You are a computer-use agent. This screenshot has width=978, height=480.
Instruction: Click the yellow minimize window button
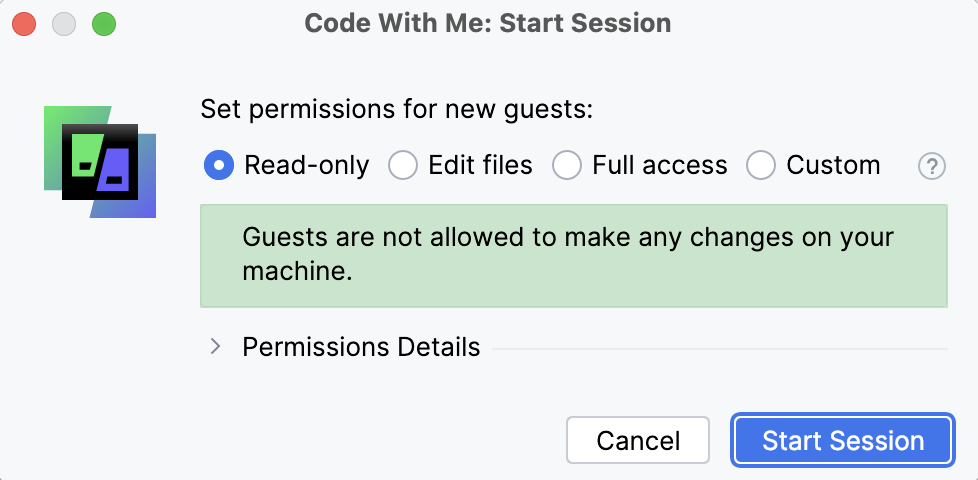tap(64, 23)
